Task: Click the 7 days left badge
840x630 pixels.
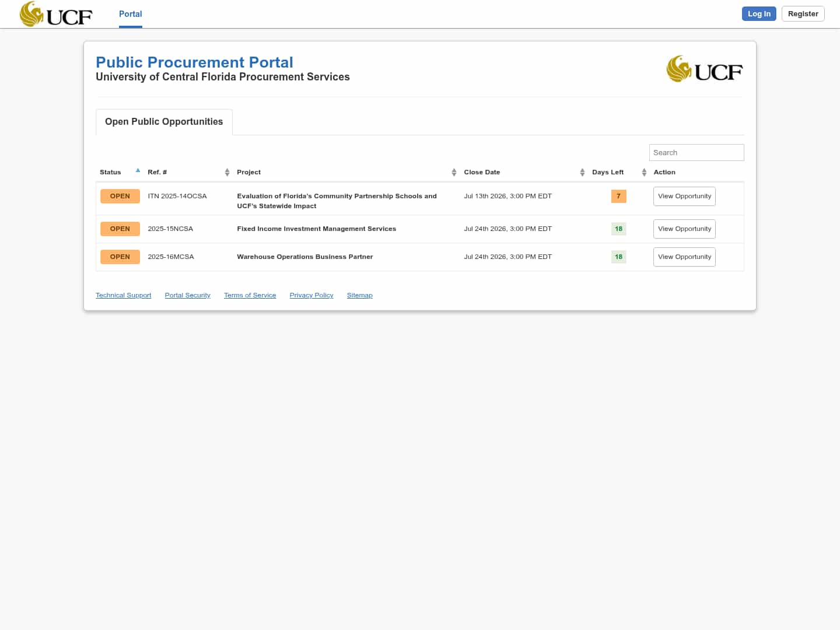Action: click(618, 196)
